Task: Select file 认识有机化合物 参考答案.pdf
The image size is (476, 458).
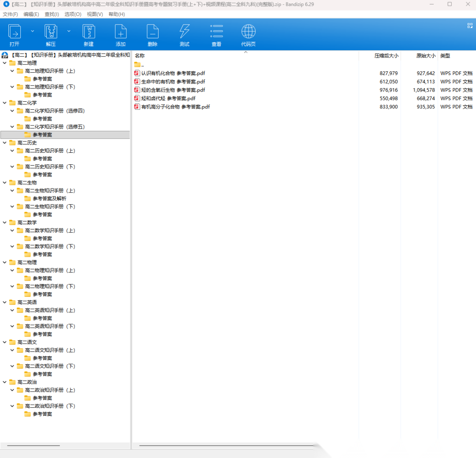Action: tap(173, 74)
